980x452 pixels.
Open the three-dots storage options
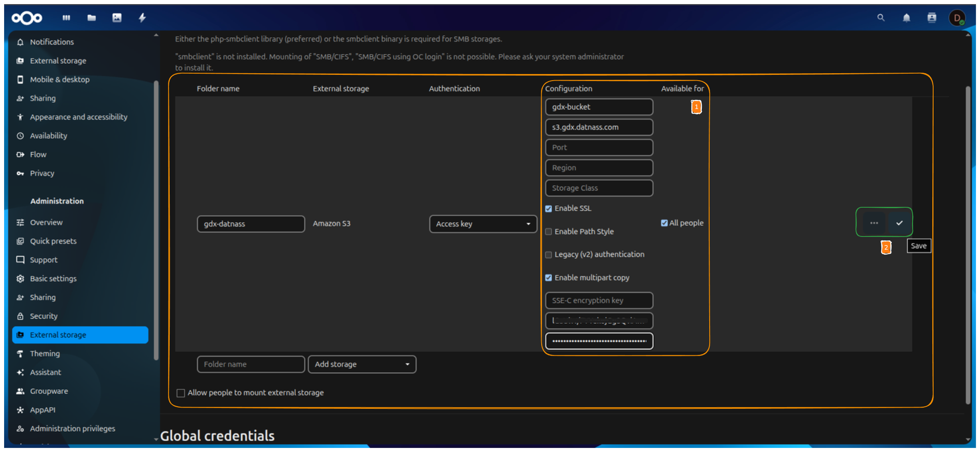pyautogui.click(x=874, y=223)
